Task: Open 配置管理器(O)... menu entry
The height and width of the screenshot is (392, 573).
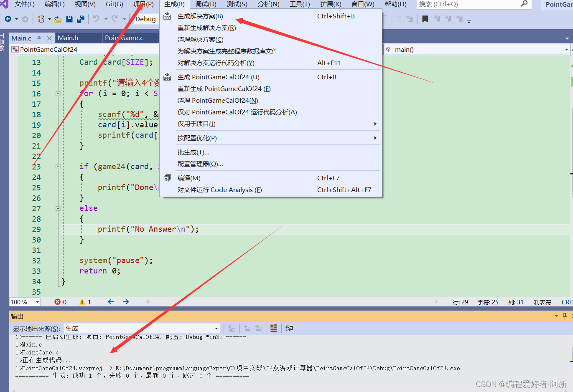Action: 271,164
